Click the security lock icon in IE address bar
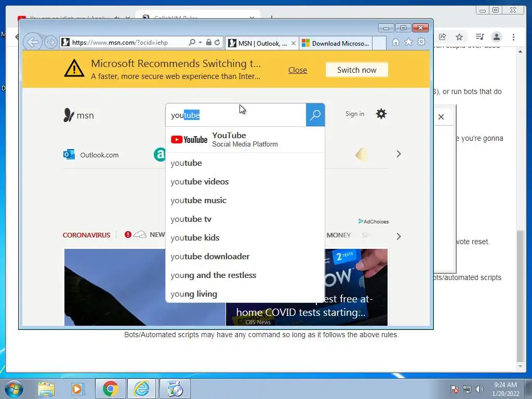The image size is (532, 399). [x=209, y=43]
